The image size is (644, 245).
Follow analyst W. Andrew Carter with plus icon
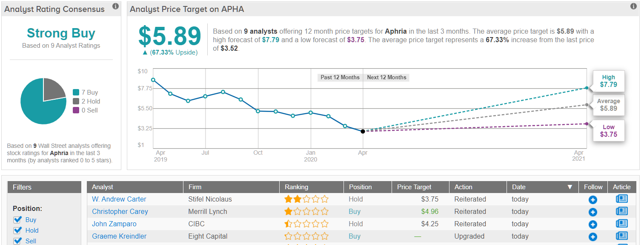[592, 200]
